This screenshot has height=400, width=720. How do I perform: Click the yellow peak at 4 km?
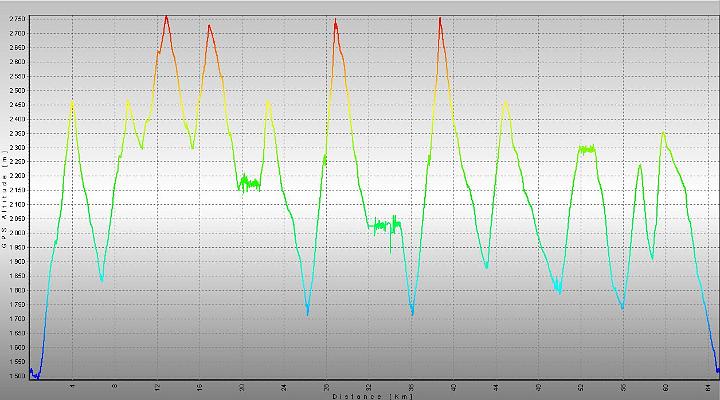point(72,105)
